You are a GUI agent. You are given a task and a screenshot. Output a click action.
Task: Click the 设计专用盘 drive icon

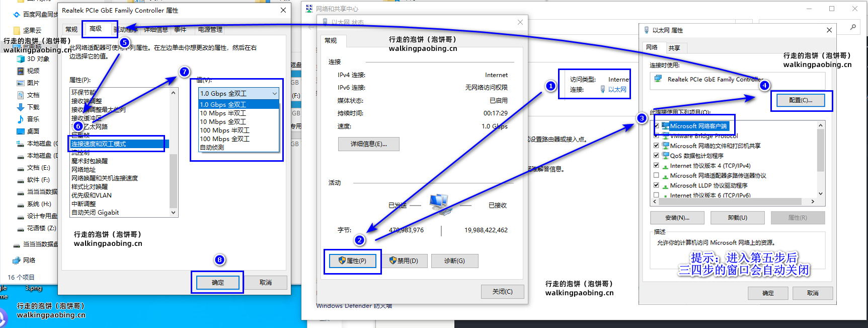pyautogui.click(x=21, y=216)
